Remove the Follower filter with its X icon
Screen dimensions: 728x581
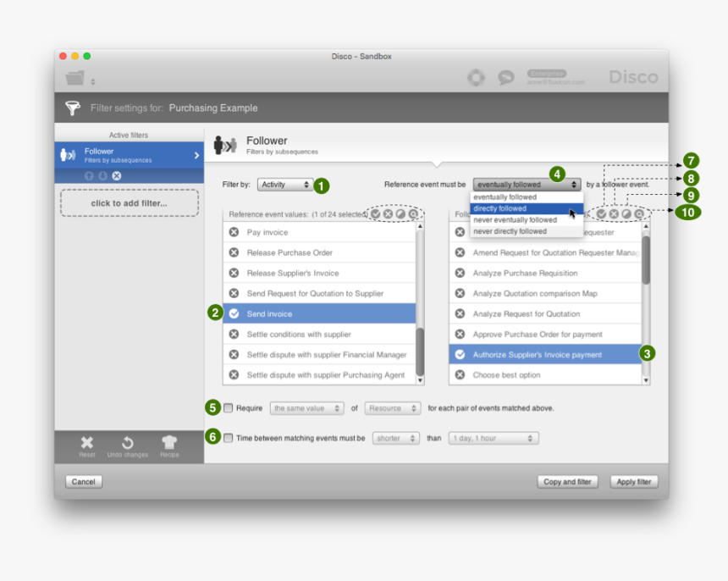[117, 176]
